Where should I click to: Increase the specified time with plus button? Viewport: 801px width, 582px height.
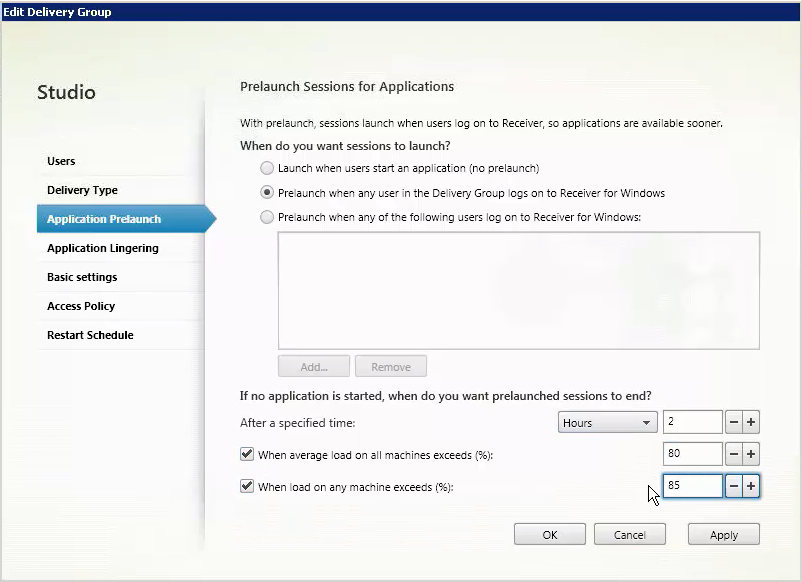(751, 422)
